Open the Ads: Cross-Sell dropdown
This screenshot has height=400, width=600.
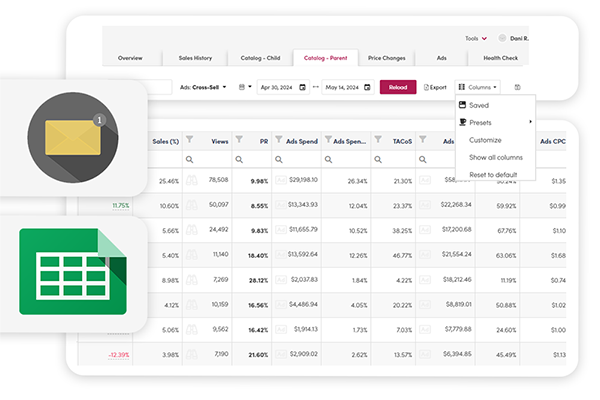[x=203, y=87]
